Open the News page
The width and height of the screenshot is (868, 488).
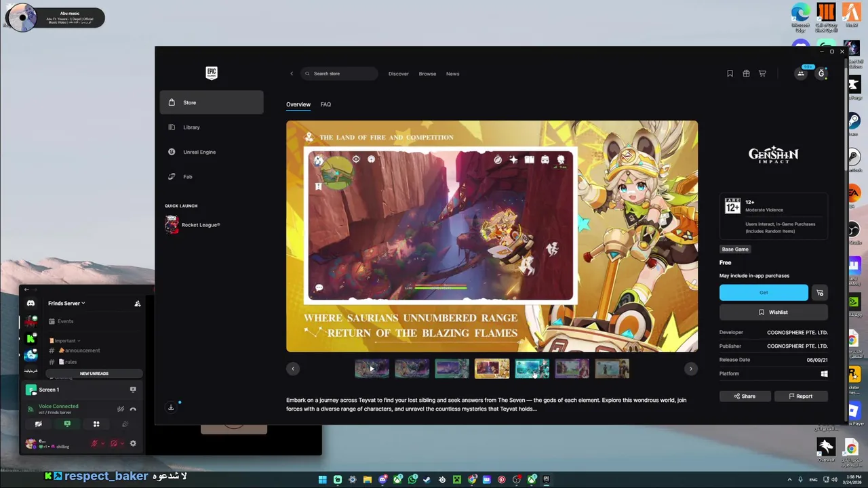point(453,73)
